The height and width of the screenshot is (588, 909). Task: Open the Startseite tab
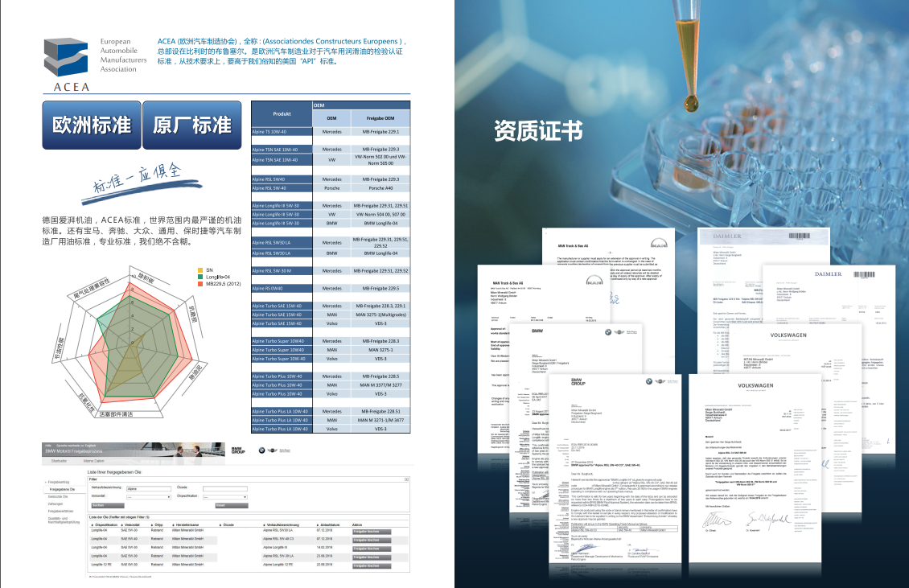pos(60,461)
